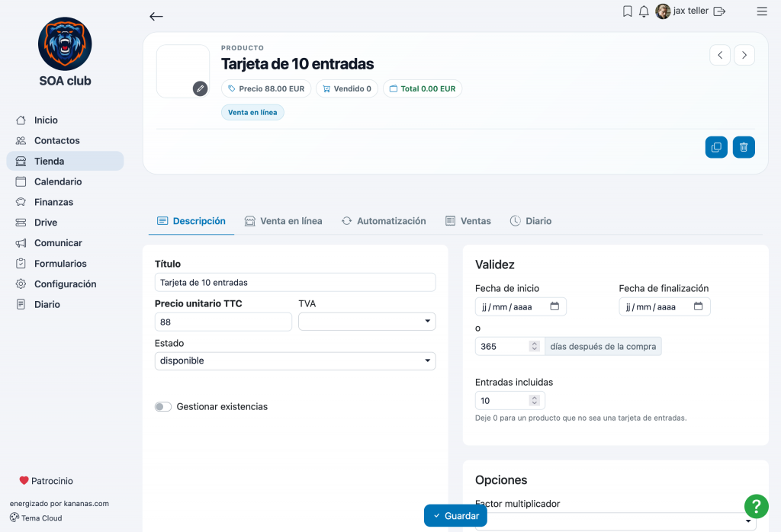This screenshot has width=781, height=532.
Task: Click the Precio unitario TTC field
Action: click(x=223, y=322)
